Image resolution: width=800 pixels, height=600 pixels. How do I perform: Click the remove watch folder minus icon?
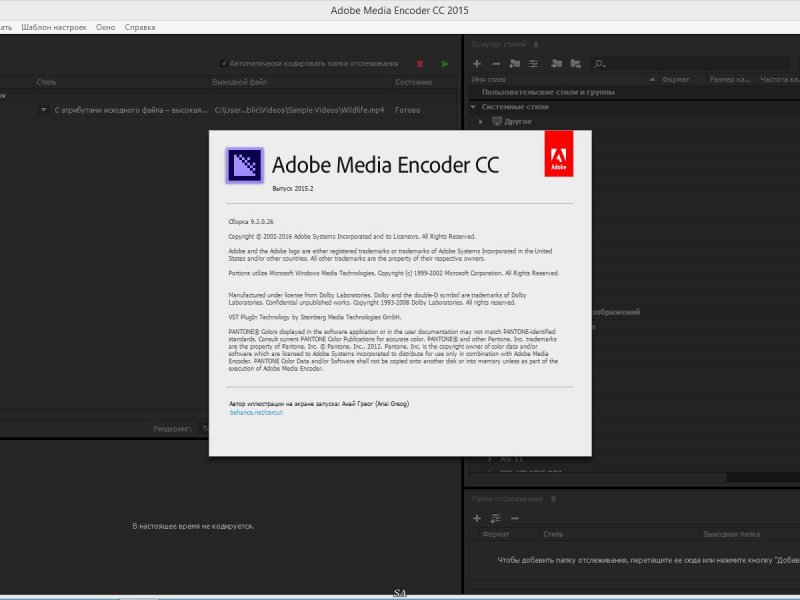point(515,518)
